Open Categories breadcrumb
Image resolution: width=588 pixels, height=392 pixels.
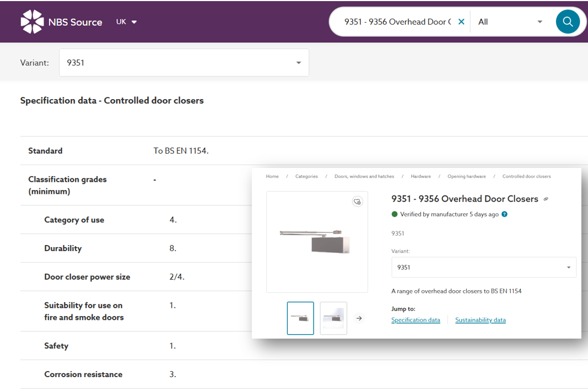(306, 177)
